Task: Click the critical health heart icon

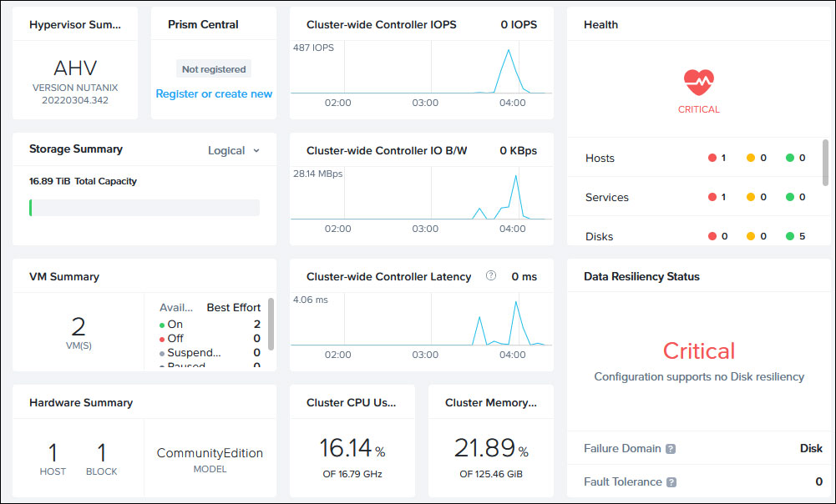Action: point(698,83)
